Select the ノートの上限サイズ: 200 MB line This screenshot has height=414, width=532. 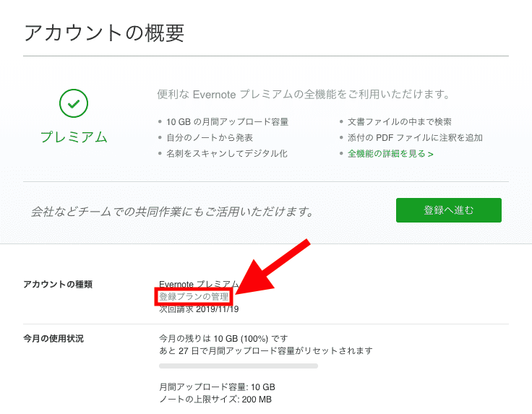pyautogui.click(x=215, y=400)
